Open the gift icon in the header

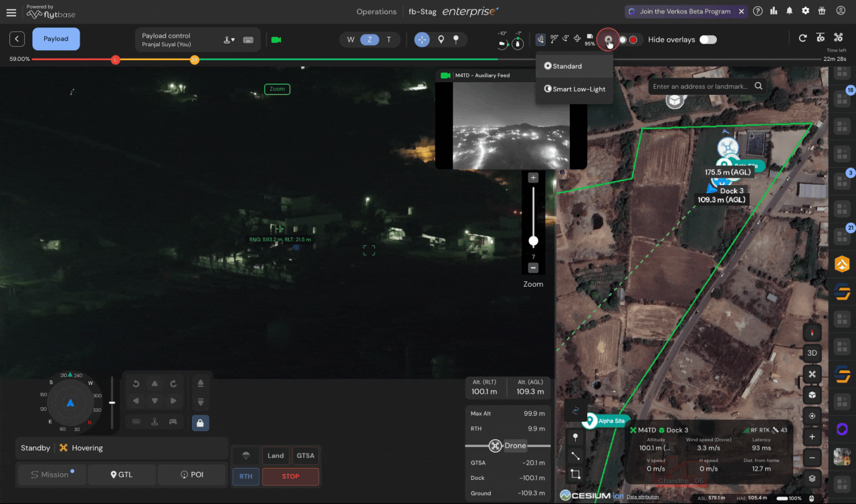822,11
